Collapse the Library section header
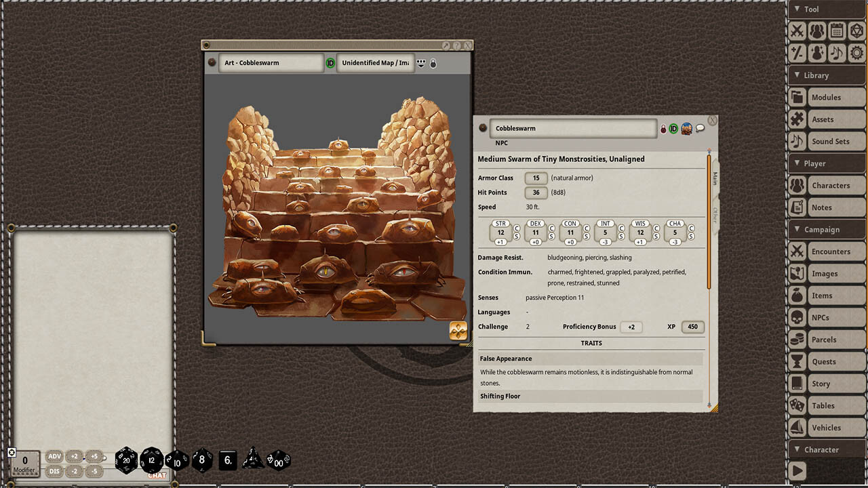The width and height of the screenshot is (868, 488). 825,75
